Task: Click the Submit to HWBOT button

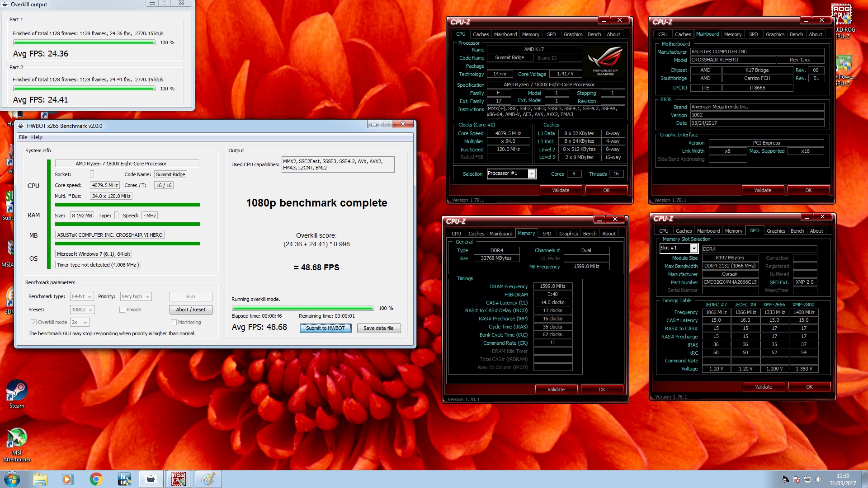Action: (325, 328)
